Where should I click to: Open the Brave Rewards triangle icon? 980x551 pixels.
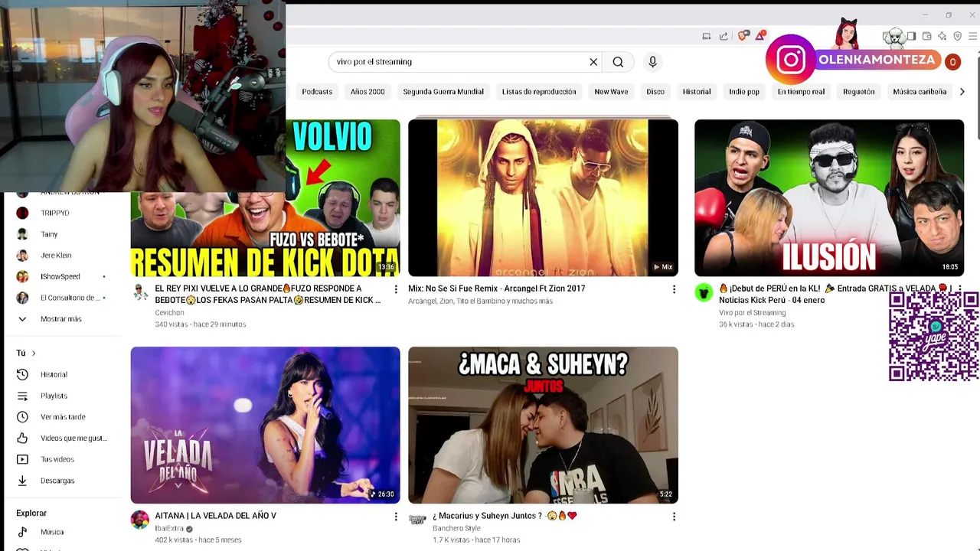click(x=760, y=36)
